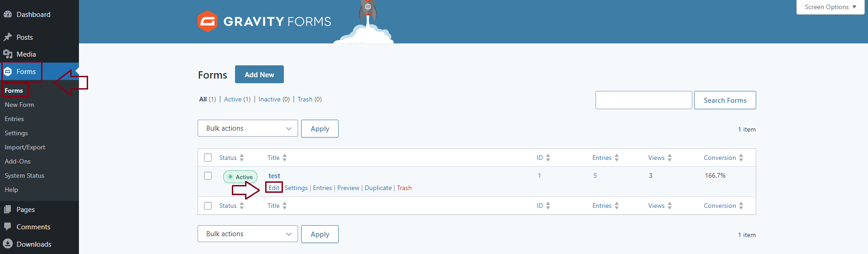868x254 pixels.
Task: Open the Import/Export submenu item
Action: [25, 147]
